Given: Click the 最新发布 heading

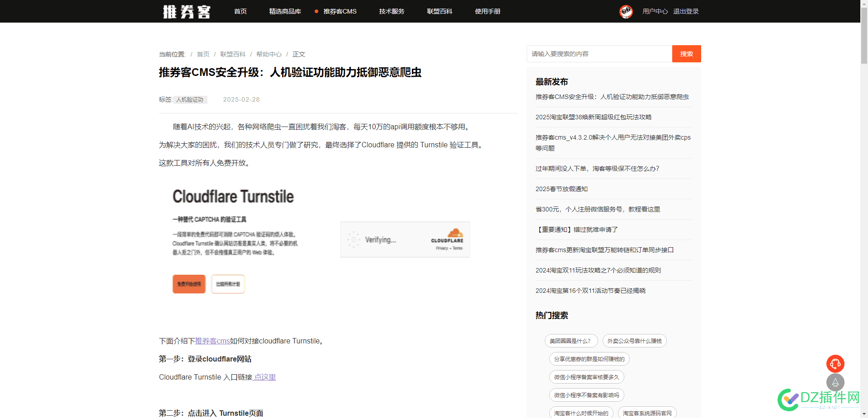Looking at the screenshot, I should (552, 82).
